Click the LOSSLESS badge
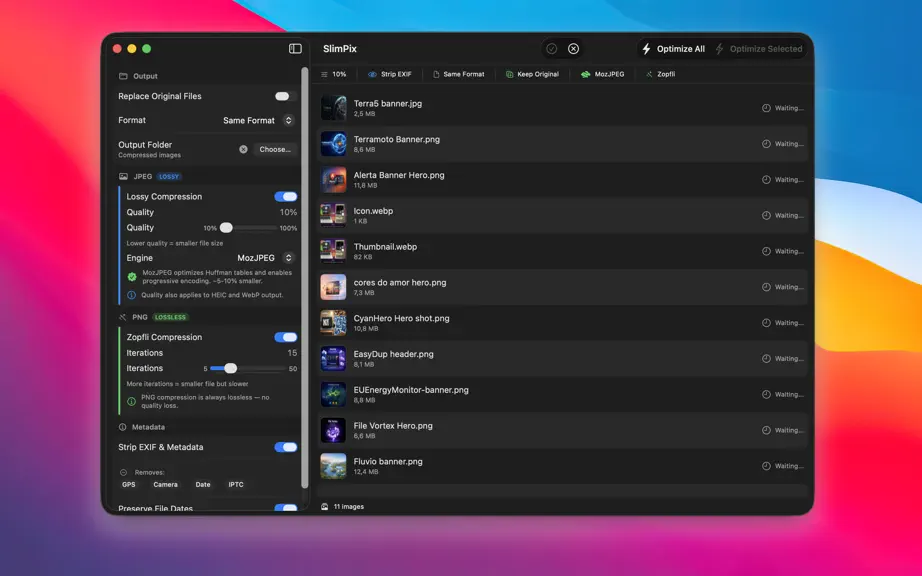 click(171, 317)
